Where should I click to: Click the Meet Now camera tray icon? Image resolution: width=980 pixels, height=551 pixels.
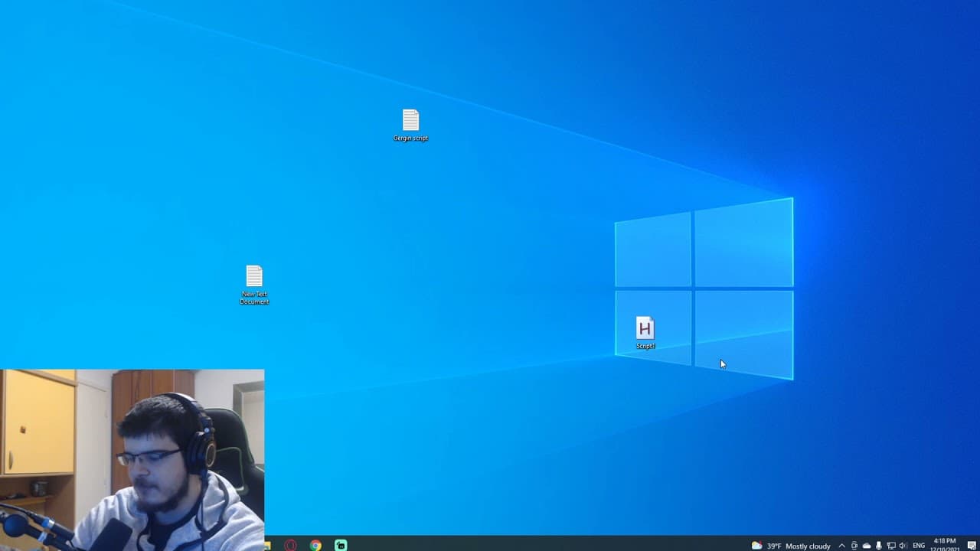pos(854,546)
